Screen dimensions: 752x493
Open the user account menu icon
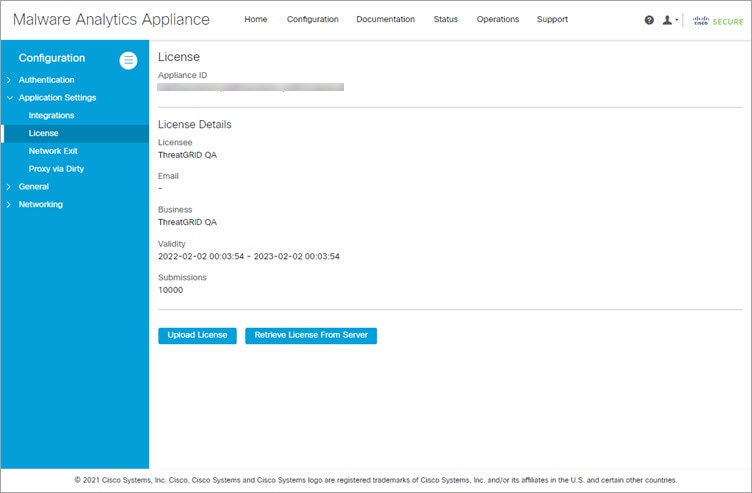(x=670, y=20)
